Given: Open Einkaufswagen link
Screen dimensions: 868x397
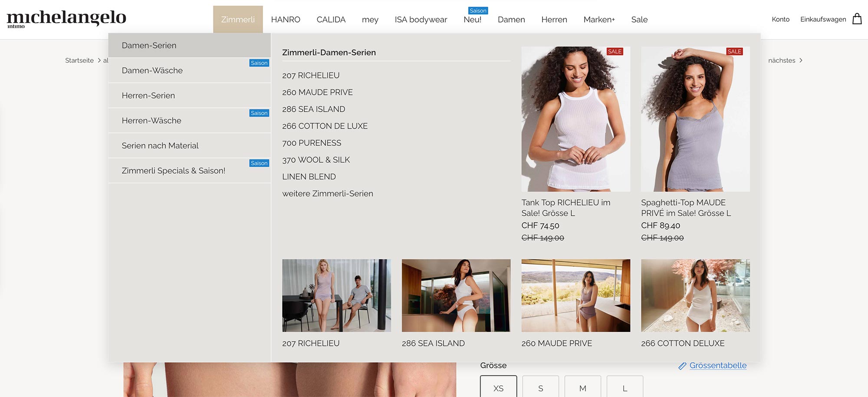Looking at the screenshot, I should 823,19.
